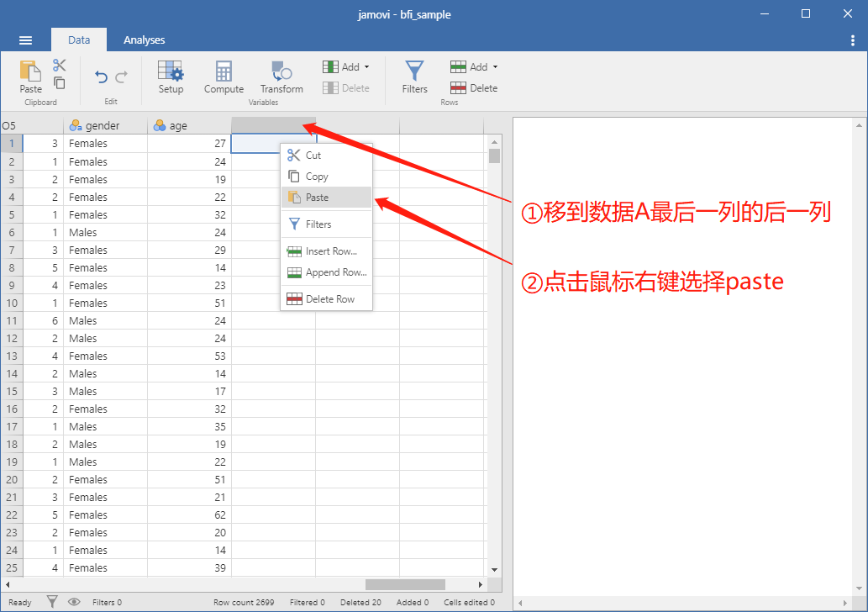The image size is (868, 612).
Task: Click Delete in the Rows group
Action: point(474,88)
